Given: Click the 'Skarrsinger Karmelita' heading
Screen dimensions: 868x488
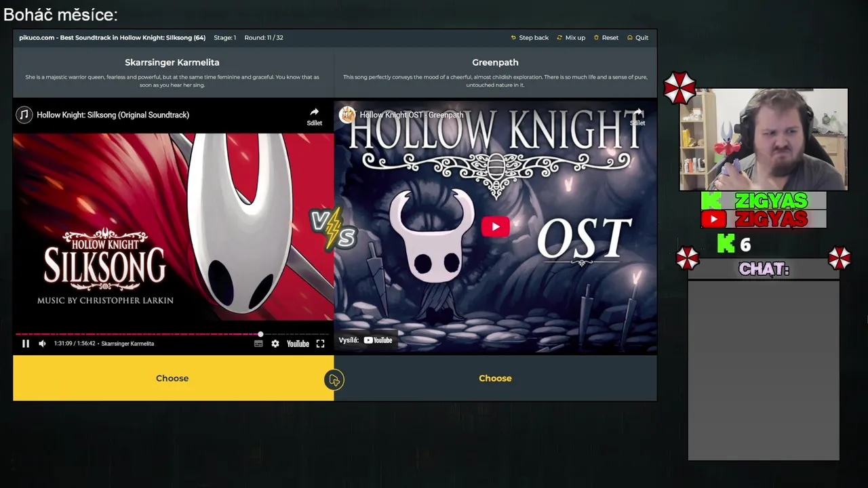Looking at the screenshot, I should pos(172,62).
